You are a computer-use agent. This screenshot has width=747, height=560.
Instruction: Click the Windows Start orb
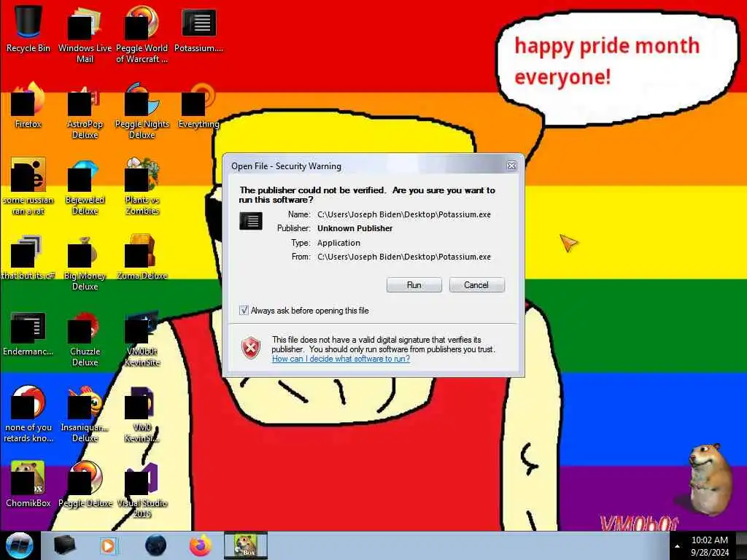(x=20, y=545)
